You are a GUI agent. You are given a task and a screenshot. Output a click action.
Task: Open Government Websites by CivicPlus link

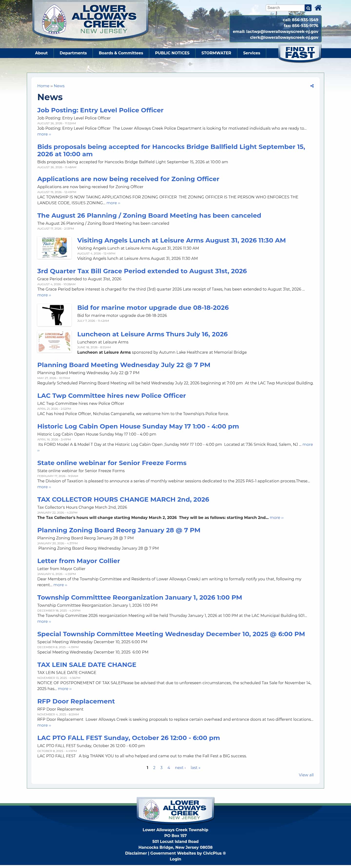188,853
